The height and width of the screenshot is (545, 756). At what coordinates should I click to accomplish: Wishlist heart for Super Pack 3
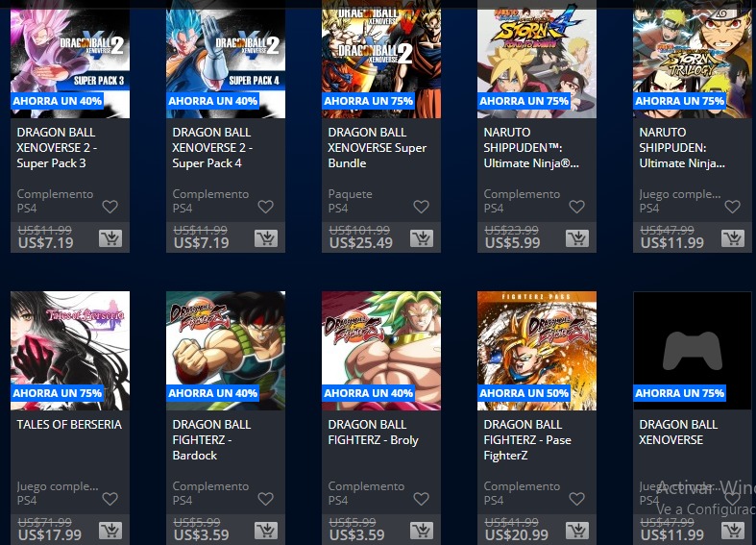[110, 207]
